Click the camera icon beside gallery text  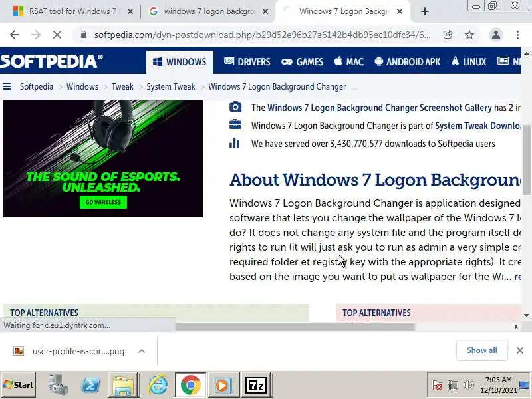coord(235,107)
